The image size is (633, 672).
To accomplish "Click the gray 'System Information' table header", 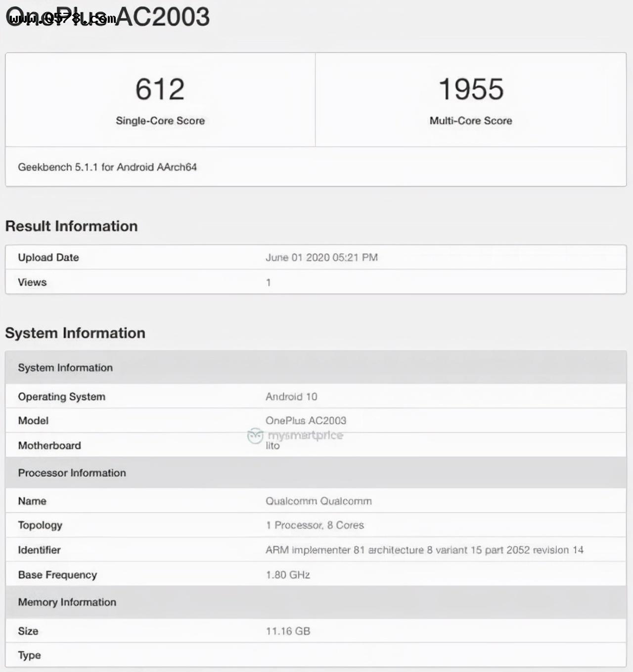I will pyautogui.click(x=316, y=368).
